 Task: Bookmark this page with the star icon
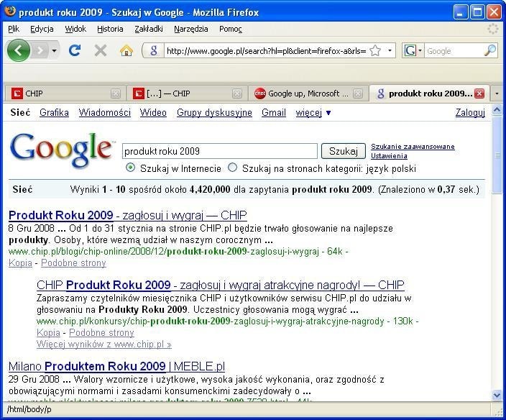pos(375,50)
